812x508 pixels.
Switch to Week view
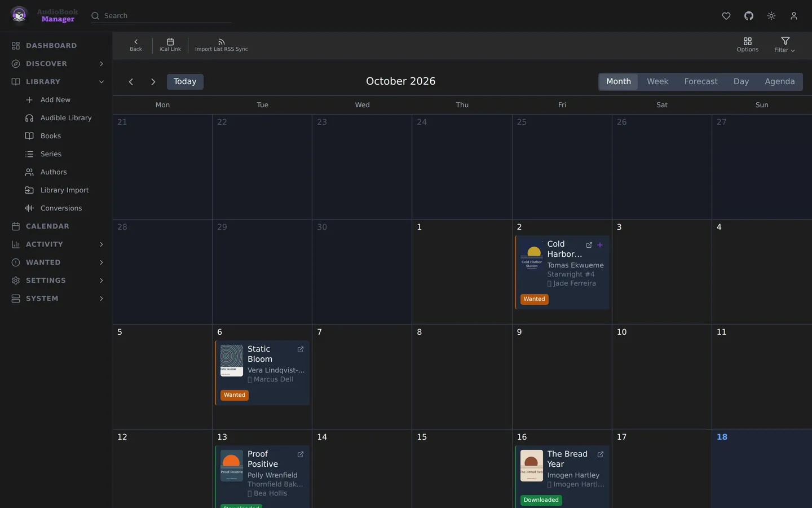pos(657,82)
